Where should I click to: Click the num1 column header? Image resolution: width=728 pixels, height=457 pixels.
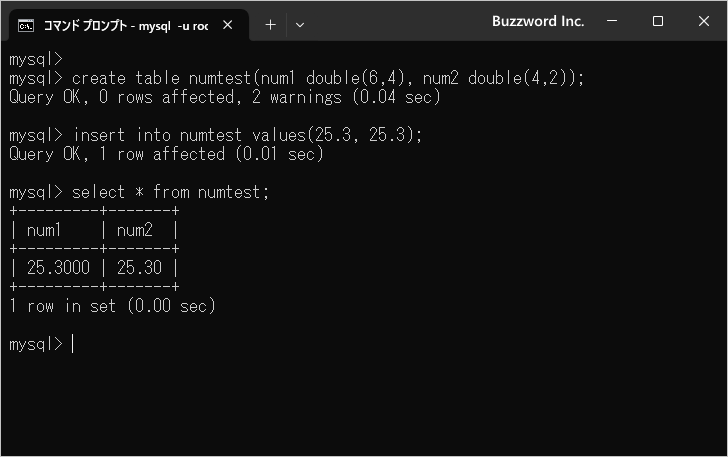44,230
